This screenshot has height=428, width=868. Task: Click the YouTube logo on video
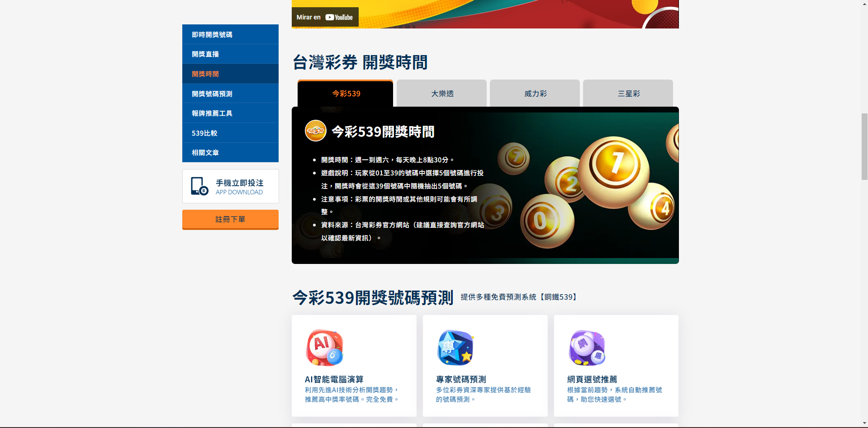[339, 17]
